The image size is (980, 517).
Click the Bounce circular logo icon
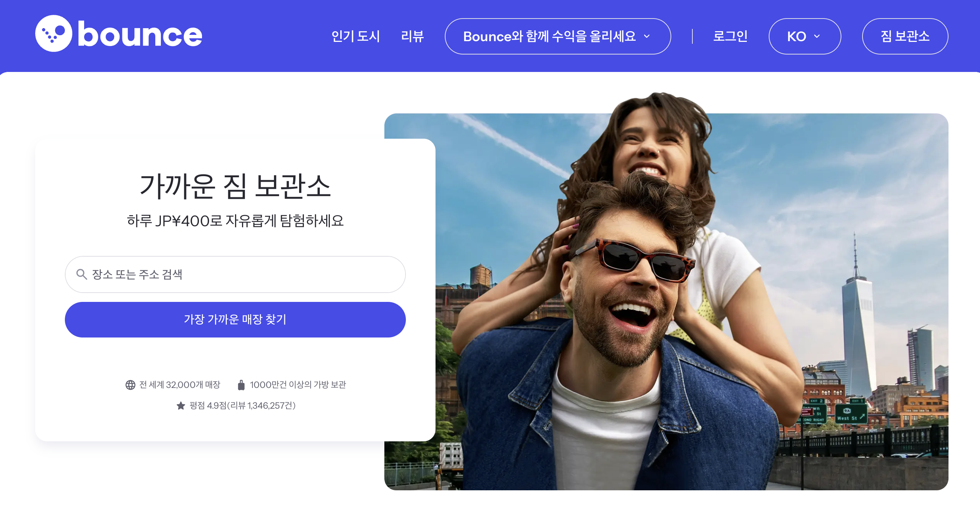pyautogui.click(x=54, y=33)
